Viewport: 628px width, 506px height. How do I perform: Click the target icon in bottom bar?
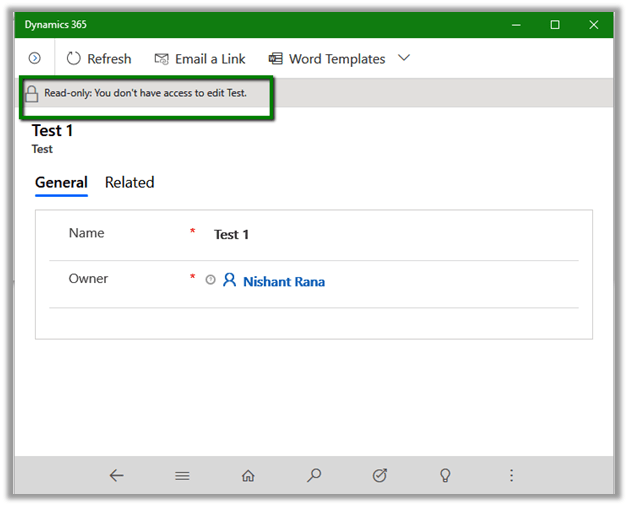coord(380,476)
